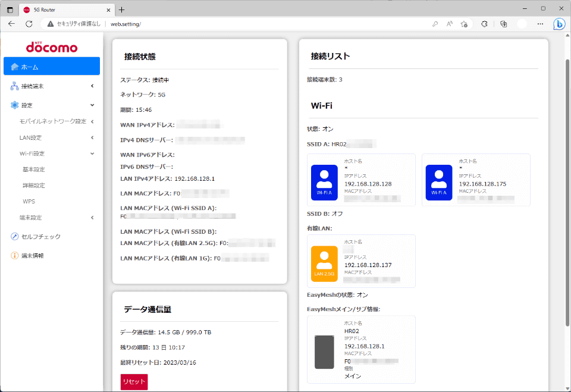571x392 pixels.
Task: Select the 5G Router browser tab
Action: 67,10
